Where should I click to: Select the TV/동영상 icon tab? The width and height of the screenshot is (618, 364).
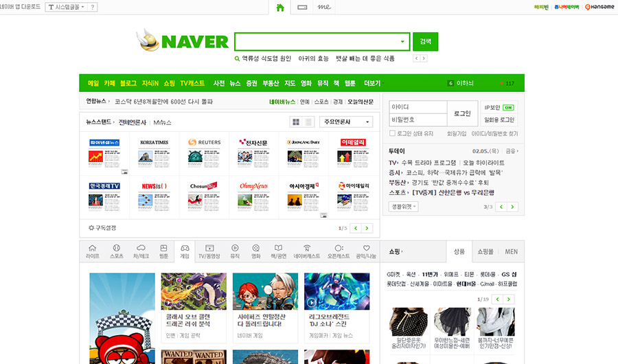point(209,251)
